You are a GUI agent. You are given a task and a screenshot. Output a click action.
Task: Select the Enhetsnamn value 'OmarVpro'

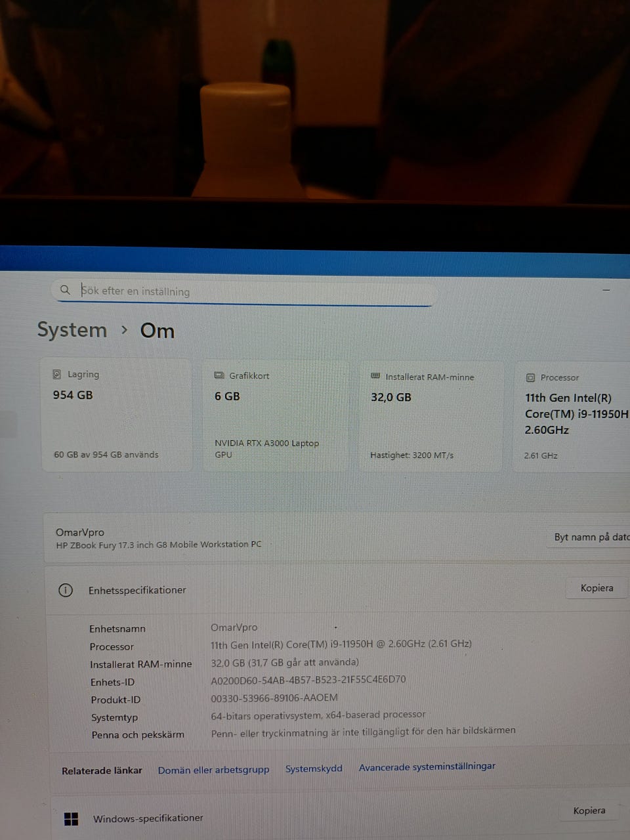coord(234,627)
